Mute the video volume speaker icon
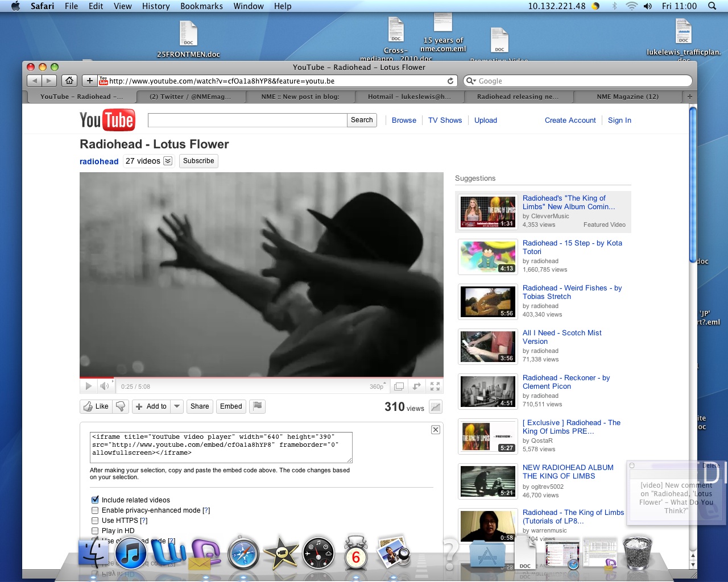This screenshot has height=582, width=728. pos(105,386)
